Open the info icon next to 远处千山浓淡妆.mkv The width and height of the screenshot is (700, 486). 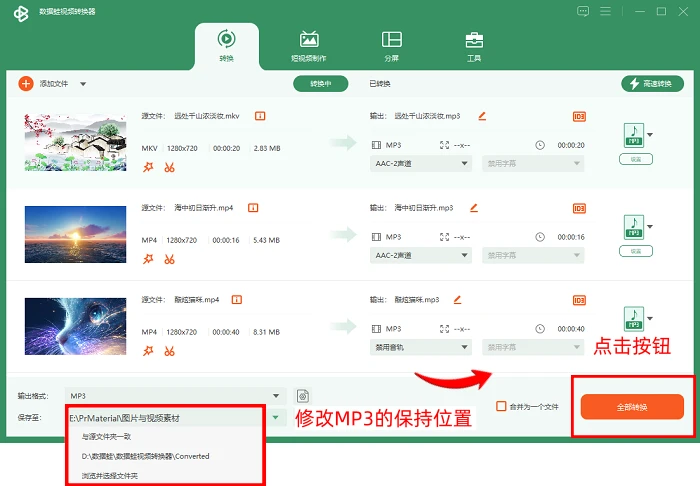[x=260, y=116]
